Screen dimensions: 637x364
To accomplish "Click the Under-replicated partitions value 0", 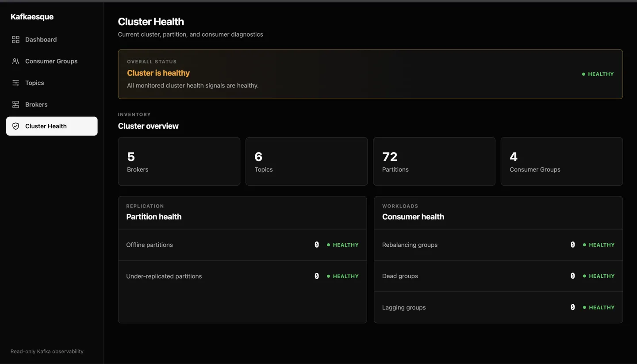I will (317, 276).
